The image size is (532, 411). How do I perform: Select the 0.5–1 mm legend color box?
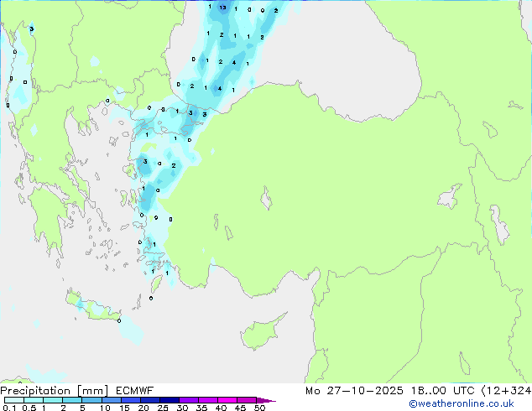[x=34, y=400]
